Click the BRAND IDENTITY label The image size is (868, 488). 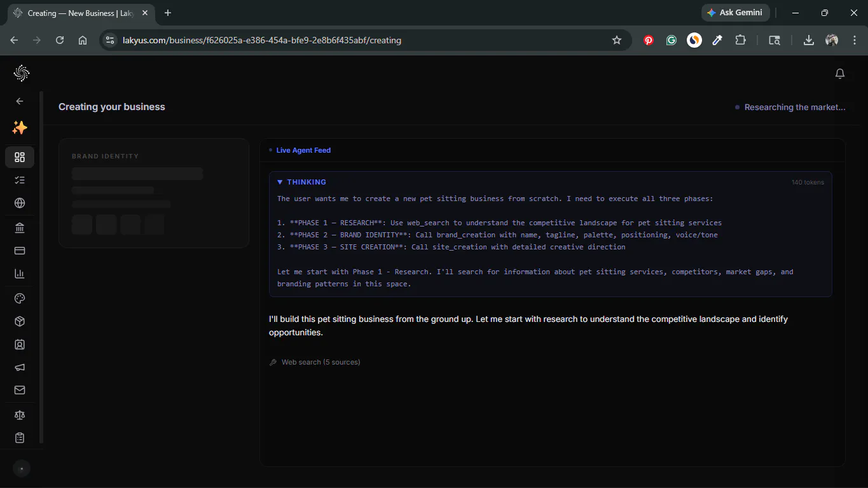[x=105, y=156]
